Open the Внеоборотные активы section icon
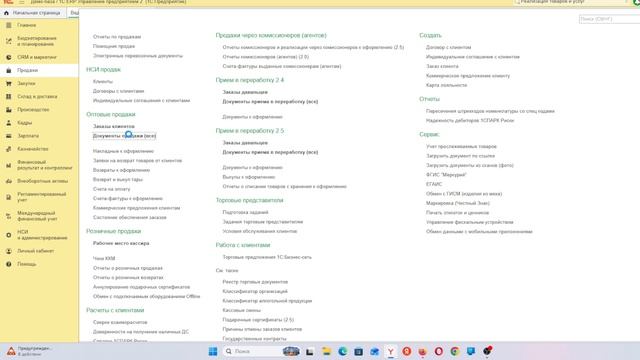 click(x=9, y=181)
